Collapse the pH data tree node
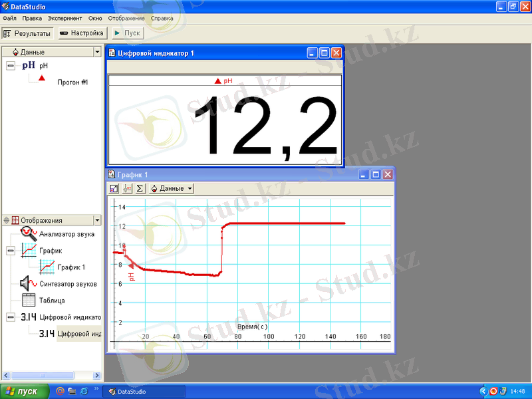The image size is (532, 399). (x=11, y=66)
